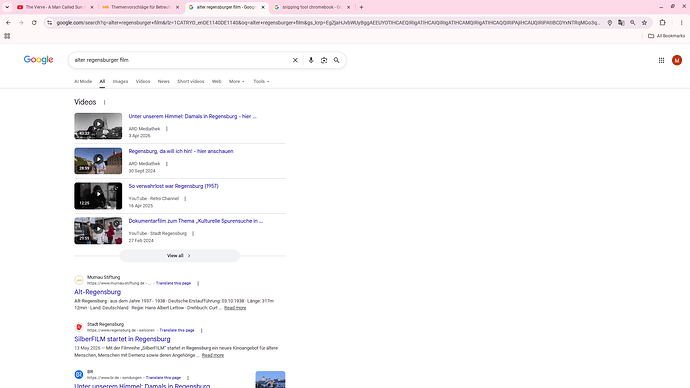This screenshot has width=690, height=388.
Task: Open Unter unserem Himmel video link
Action: [x=192, y=117]
